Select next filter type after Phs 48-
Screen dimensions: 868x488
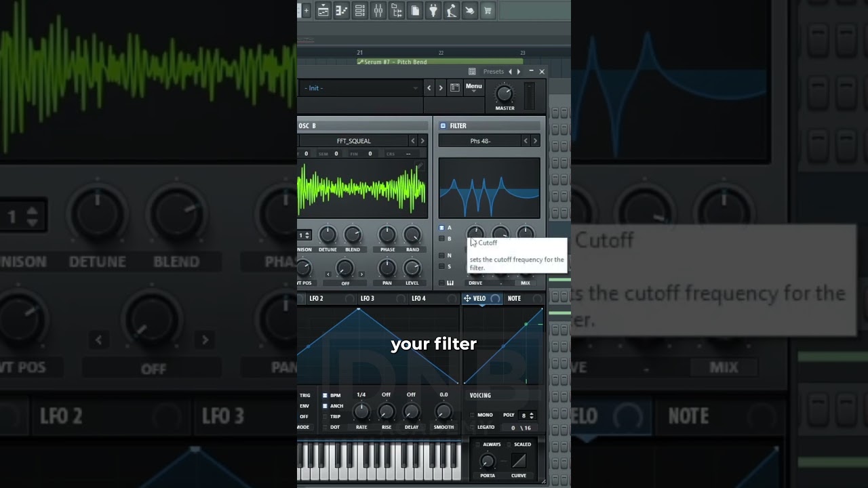click(x=535, y=141)
